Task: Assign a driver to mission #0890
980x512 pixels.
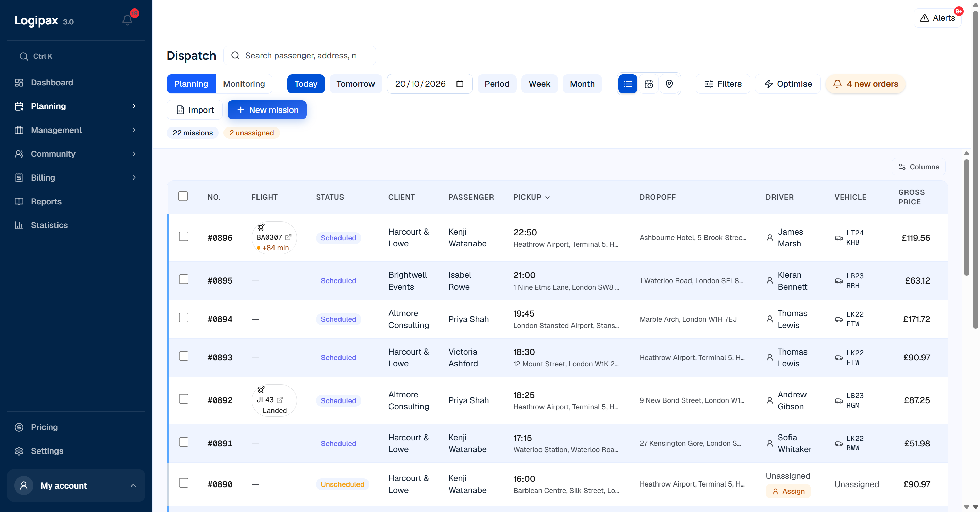Action: [x=788, y=491]
